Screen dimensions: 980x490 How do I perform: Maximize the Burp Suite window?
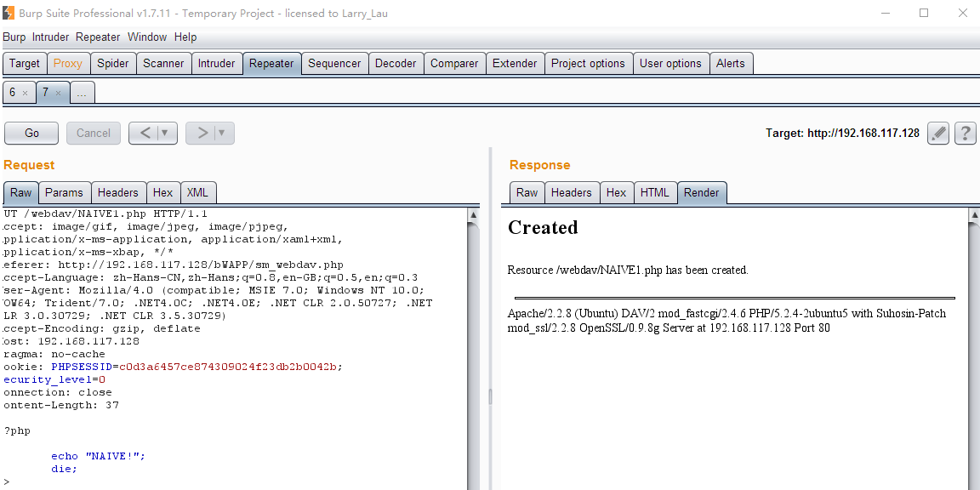pos(924,13)
